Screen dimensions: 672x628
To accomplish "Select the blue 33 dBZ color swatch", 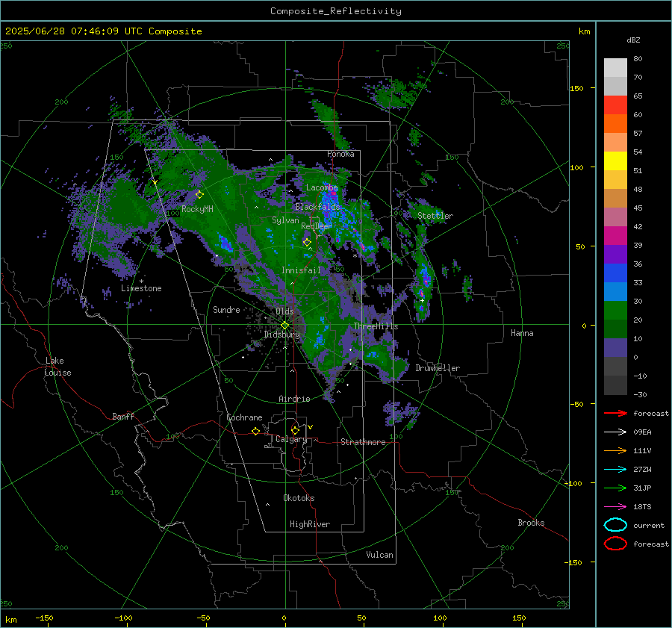I will pyautogui.click(x=615, y=273).
